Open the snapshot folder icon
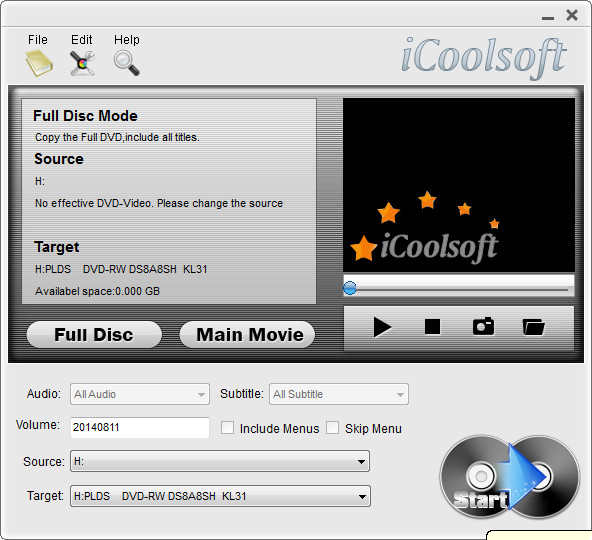Image resolution: width=592 pixels, height=540 pixels. [533, 327]
